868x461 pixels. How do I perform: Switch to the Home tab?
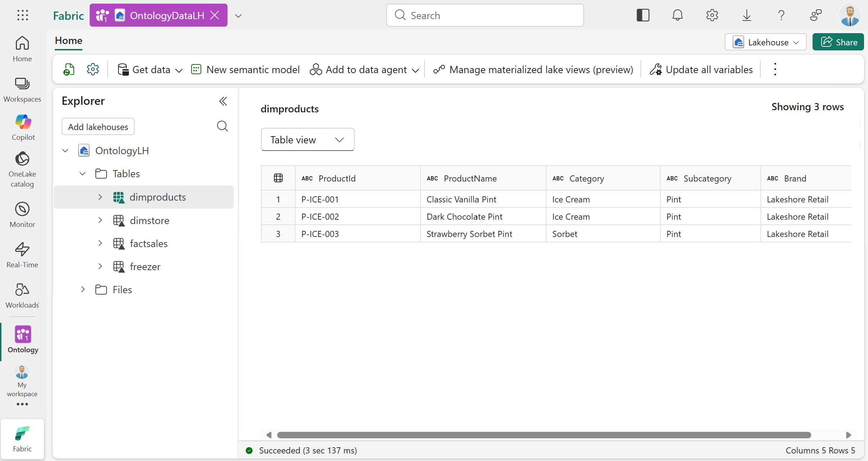[68, 40]
